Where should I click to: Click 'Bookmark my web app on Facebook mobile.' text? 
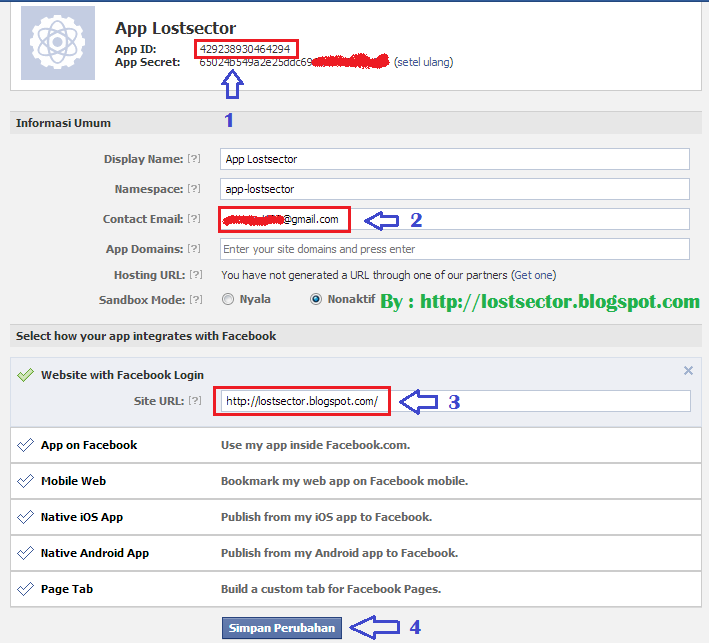pyautogui.click(x=344, y=481)
